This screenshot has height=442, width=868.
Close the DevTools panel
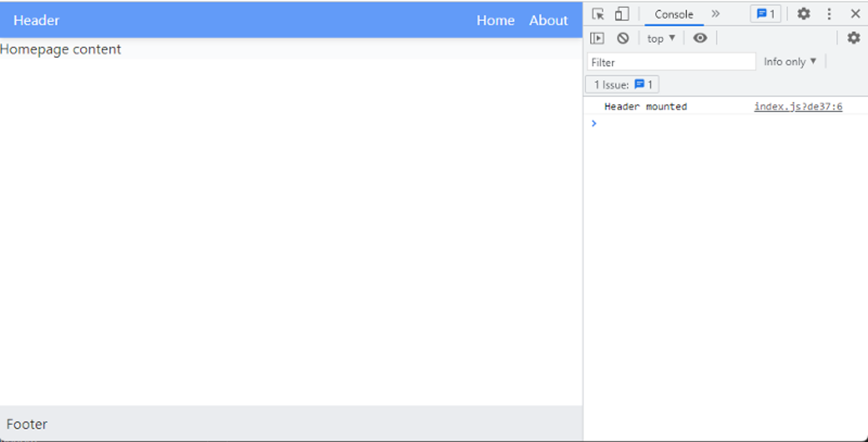point(855,14)
